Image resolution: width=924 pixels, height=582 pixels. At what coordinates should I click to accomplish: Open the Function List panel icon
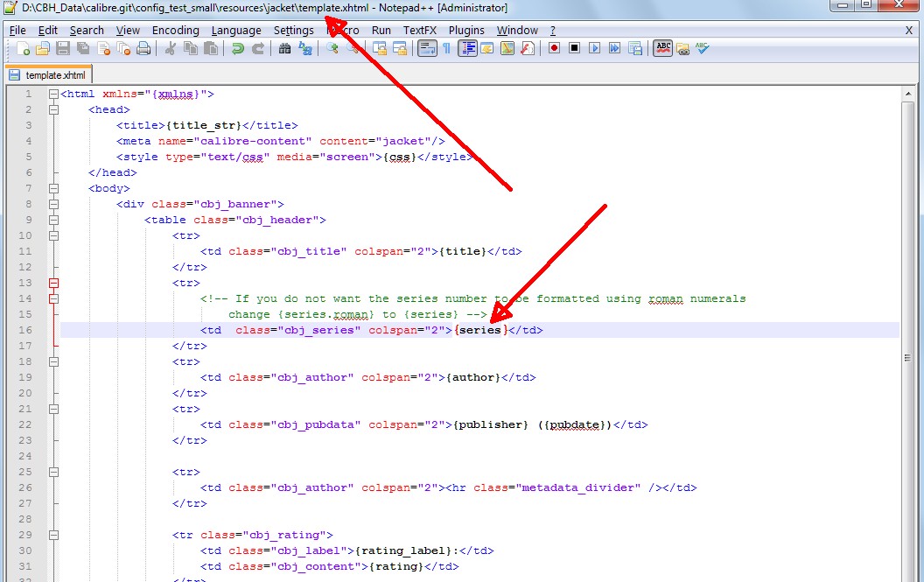pos(528,48)
